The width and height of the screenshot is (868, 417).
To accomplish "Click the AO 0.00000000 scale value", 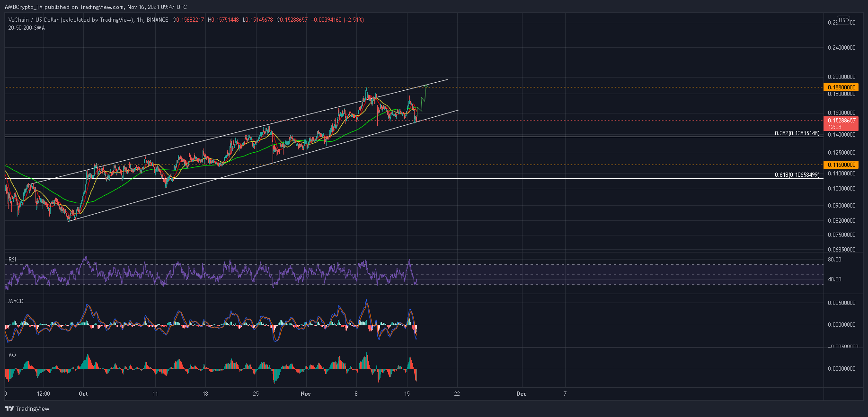I will coord(841,369).
